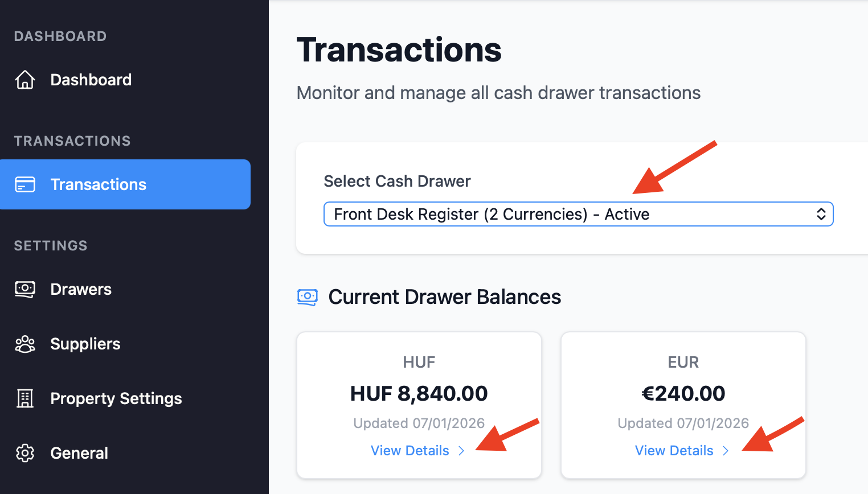Open View Details for the HUF balance

[410, 451]
